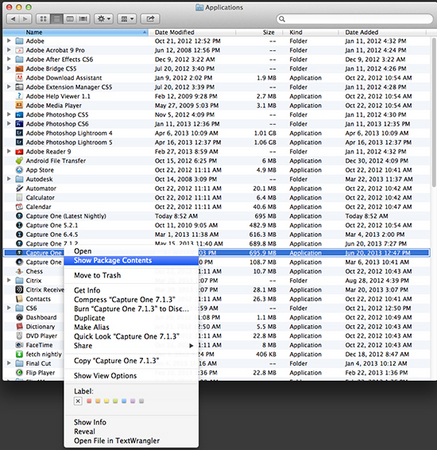437x450 pixels.
Task: Click the vertical scrollbar thumb
Action: pos(434,112)
